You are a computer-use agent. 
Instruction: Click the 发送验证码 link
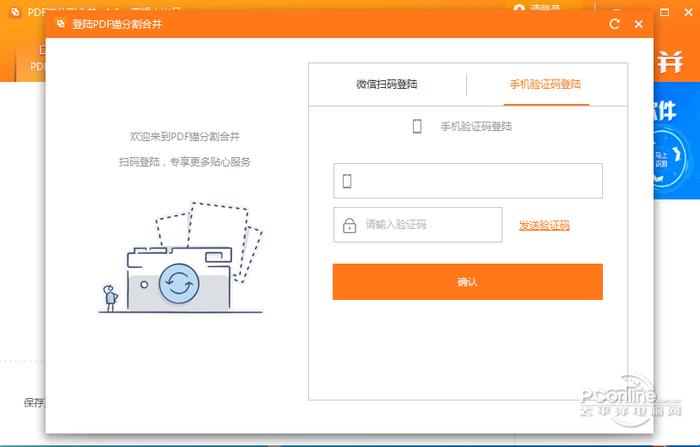544,226
